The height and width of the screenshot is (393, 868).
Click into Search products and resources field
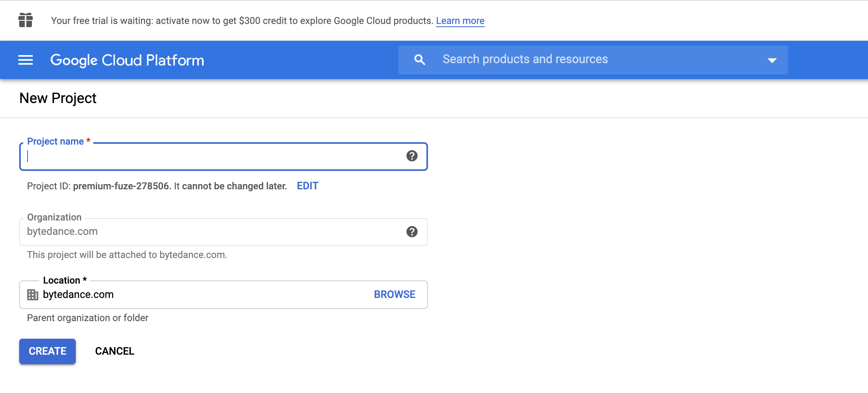(591, 60)
